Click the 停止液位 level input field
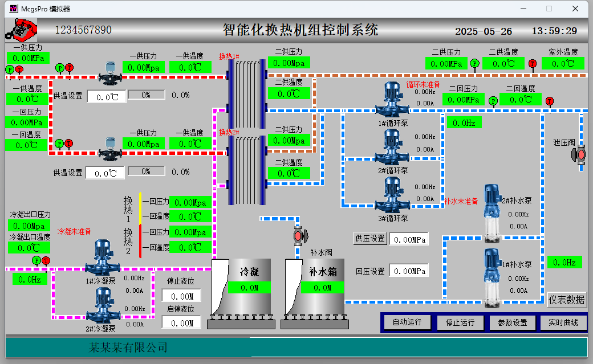Image resolution: width=593 pixels, height=364 pixels. pos(181,296)
